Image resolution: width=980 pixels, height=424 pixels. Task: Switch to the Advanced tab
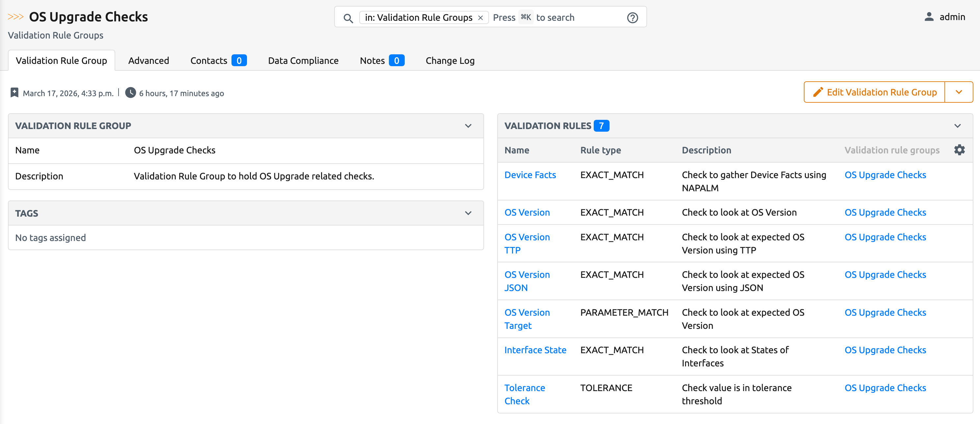(x=149, y=61)
